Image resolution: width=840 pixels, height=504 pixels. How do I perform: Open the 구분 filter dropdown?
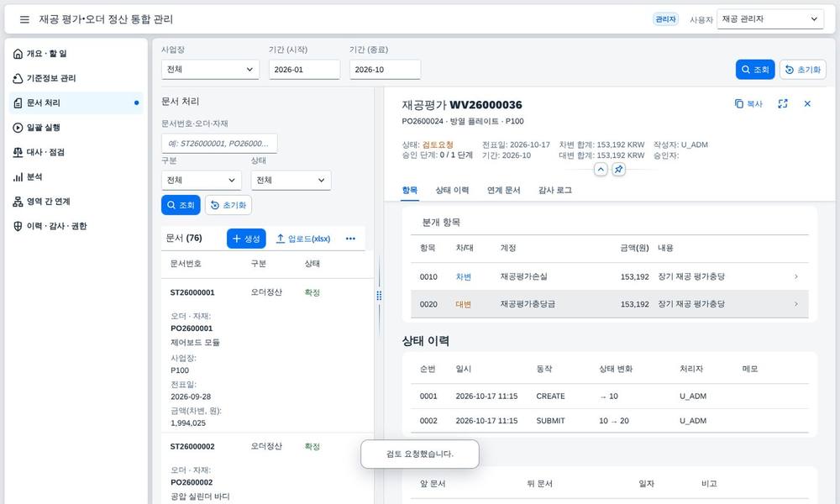point(201,181)
